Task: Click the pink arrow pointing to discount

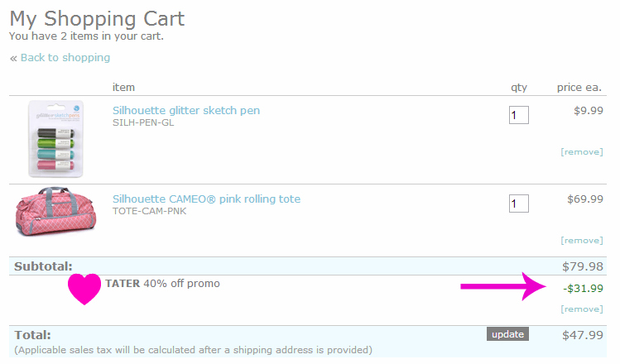Action: click(503, 286)
